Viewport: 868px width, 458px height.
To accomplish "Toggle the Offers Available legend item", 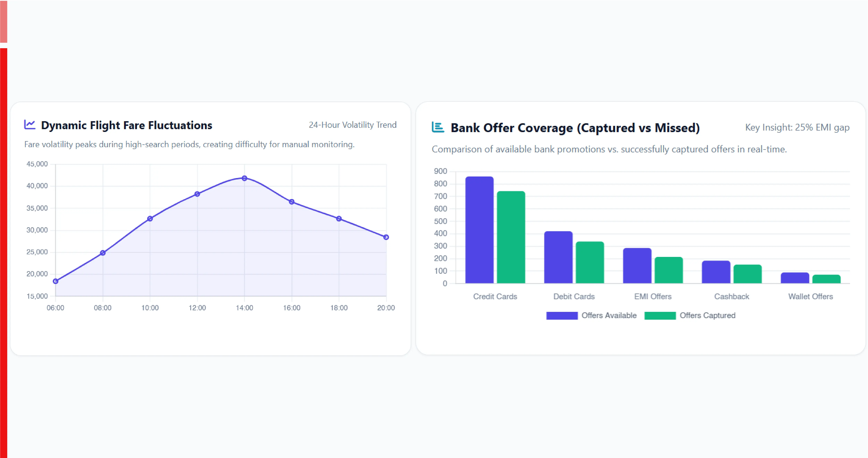I will [x=591, y=315].
